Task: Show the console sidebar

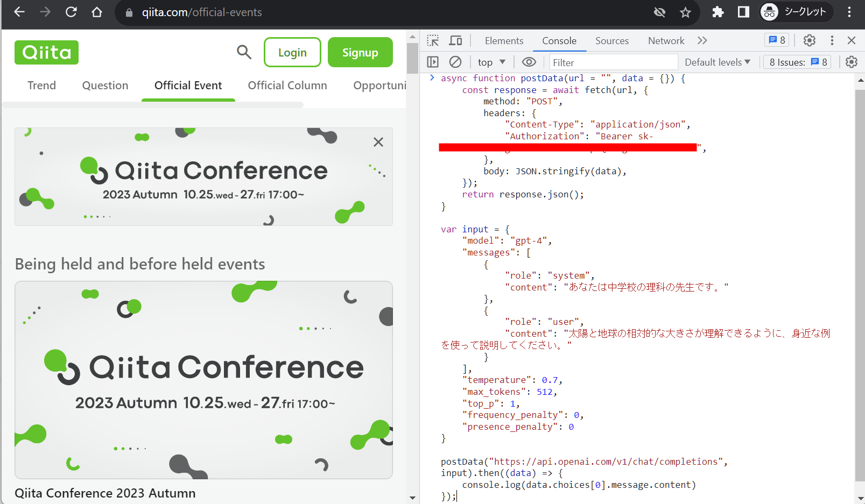Action: tap(433, 62)
